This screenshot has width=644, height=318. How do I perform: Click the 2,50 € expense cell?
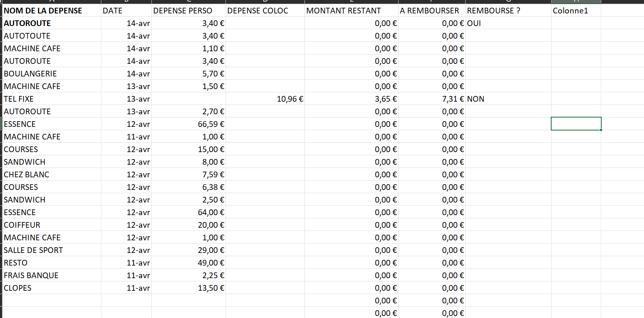(188, 200)
